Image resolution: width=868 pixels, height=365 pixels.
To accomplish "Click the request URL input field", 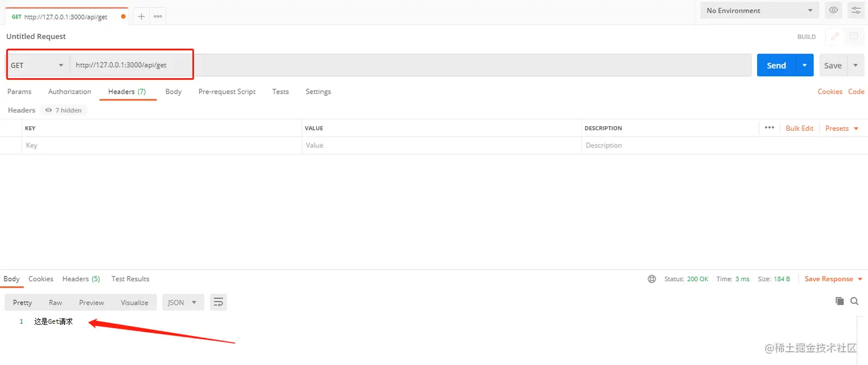I will (410, 65).
